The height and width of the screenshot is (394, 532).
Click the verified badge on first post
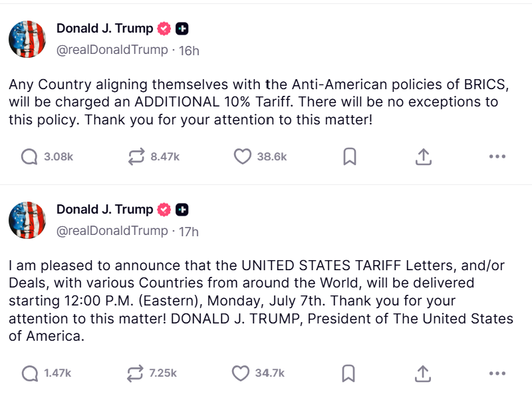[x=164, y=29]
